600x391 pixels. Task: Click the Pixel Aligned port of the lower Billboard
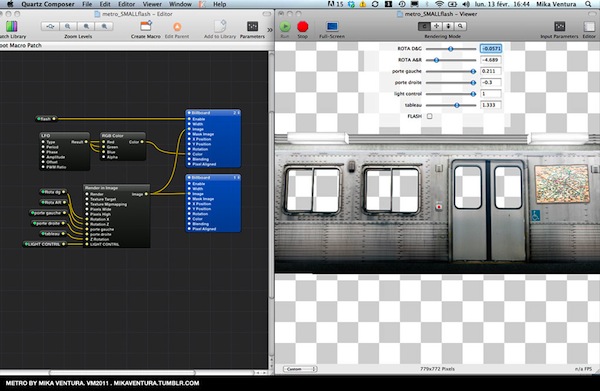coord(189,229)
